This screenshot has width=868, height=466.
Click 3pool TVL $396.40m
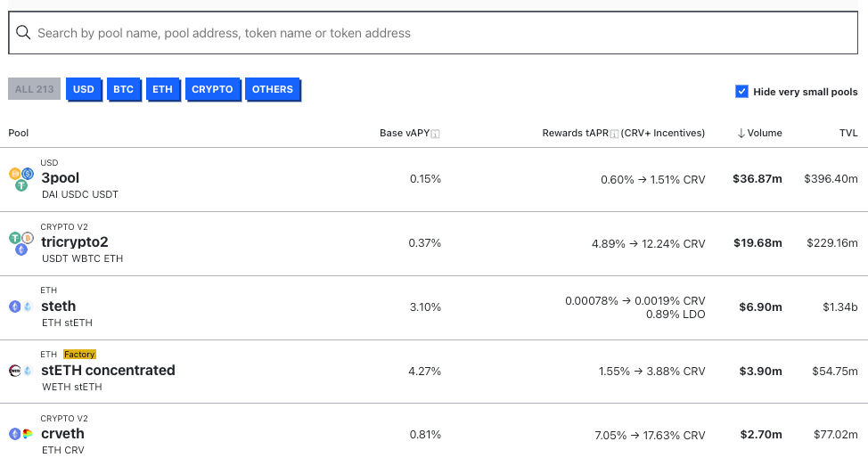tap(831, 179)
